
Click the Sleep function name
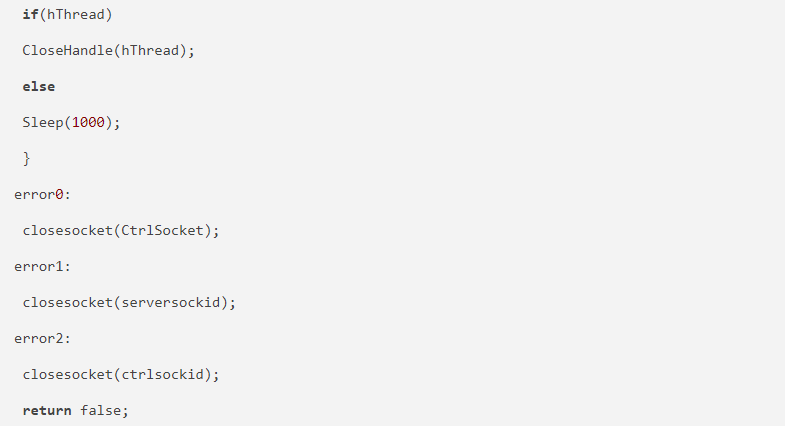tap(42, 122)
